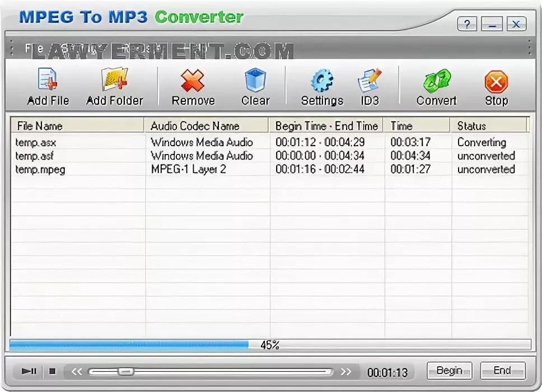This screenshot has width=542, height=392.
Task: Click the 00:01:27 duration cell
Action: (410, 169)
